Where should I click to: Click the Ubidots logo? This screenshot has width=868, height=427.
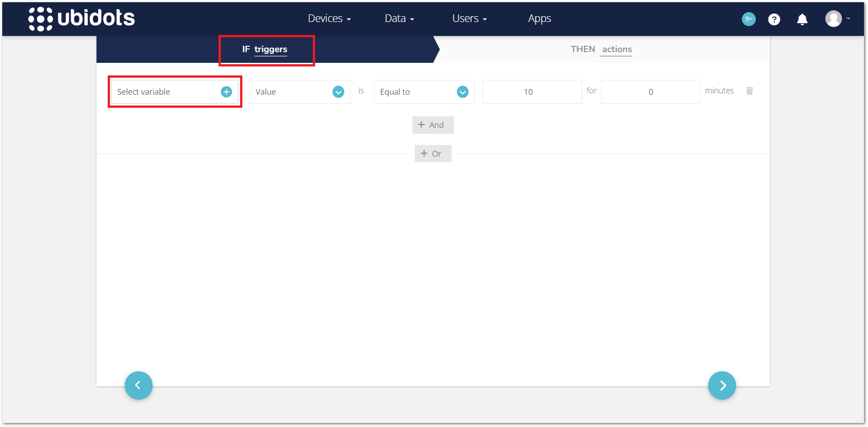(81, 19)
